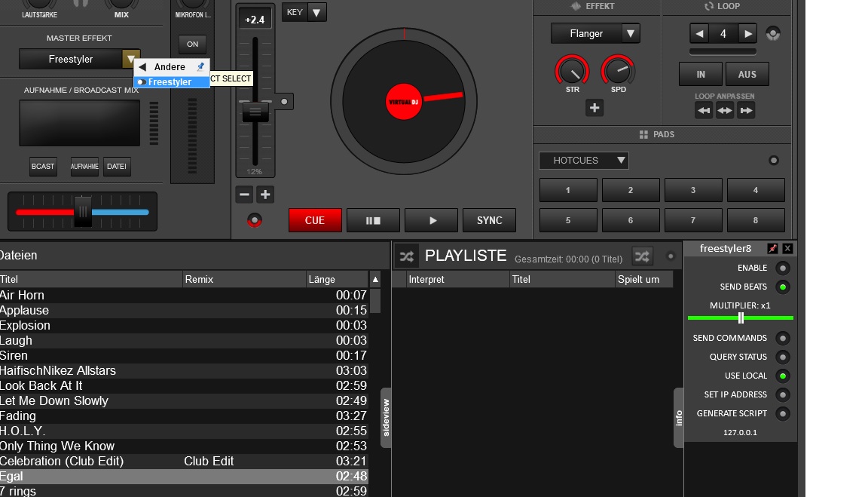
Task: Click the stutter pause playback button
Action: pos(373,220)
